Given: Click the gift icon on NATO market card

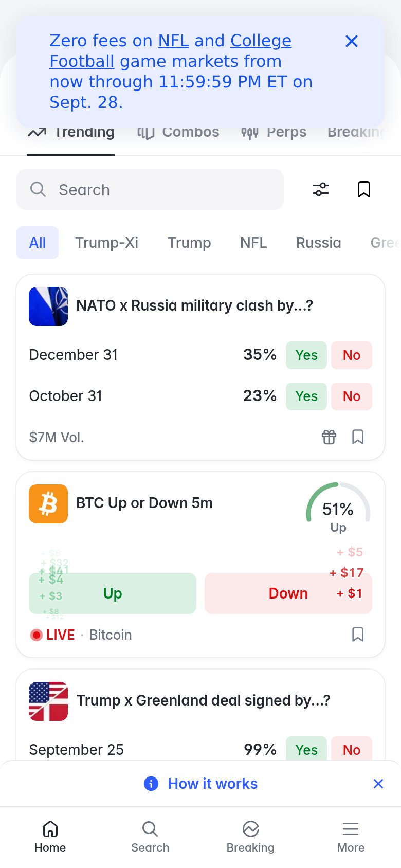Looking at the screenshot, I should click(329, 437).
